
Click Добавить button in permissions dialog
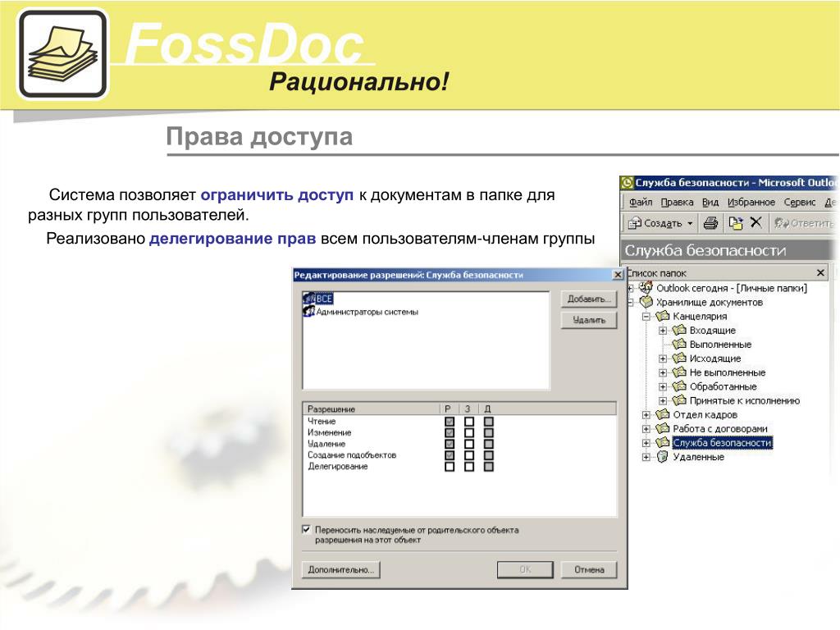(x=589, y=299)
